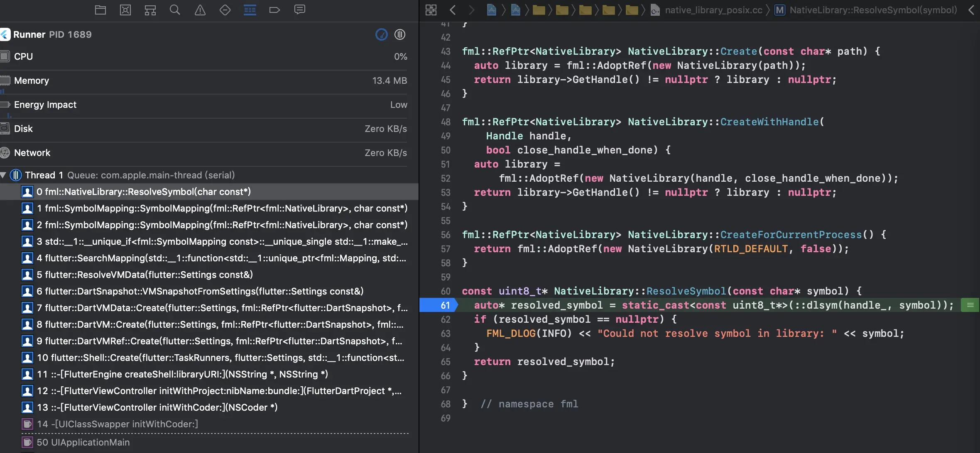Open the Issue navigator warning icon
Viewport: 980px width, 453px height.
(200, 10)
